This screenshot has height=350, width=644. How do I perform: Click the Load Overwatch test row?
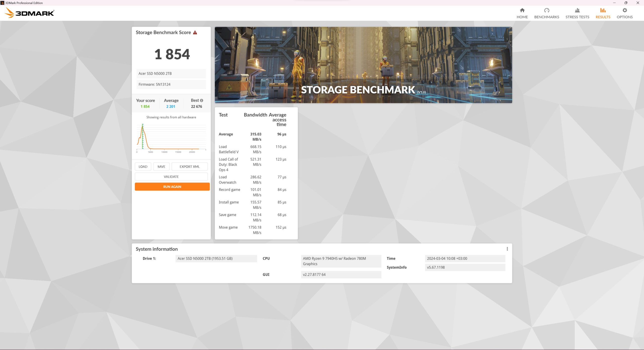[x=253, y=180]
